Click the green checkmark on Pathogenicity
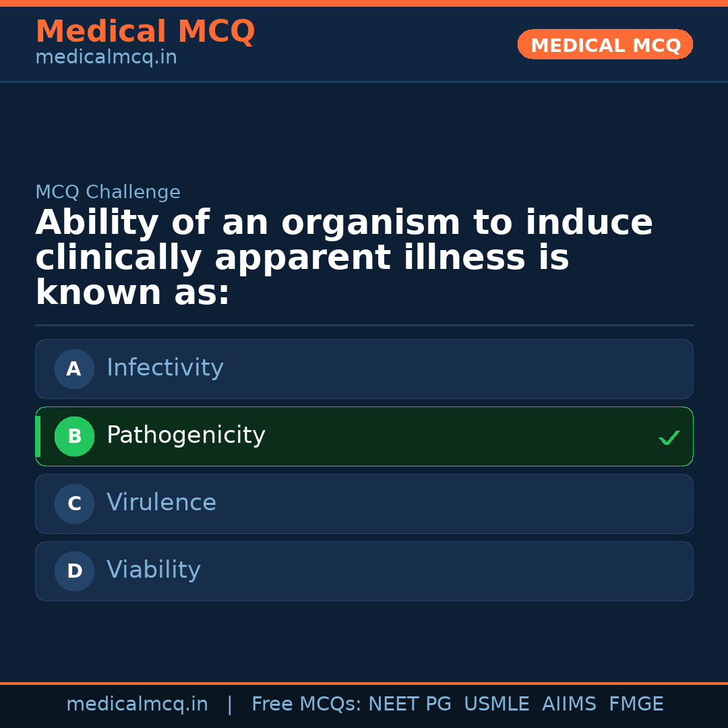 (x=669, y=438)
